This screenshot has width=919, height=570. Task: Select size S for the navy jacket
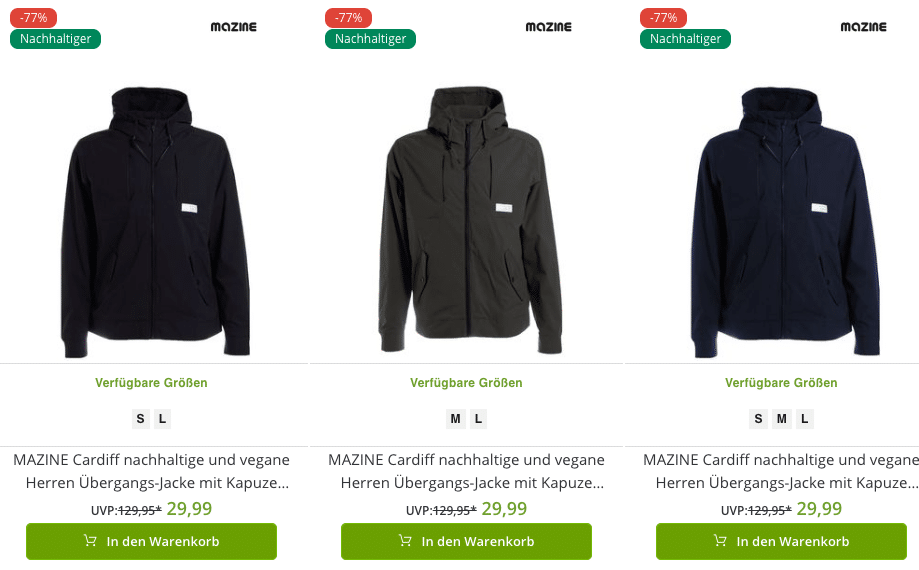pos(758,419)
